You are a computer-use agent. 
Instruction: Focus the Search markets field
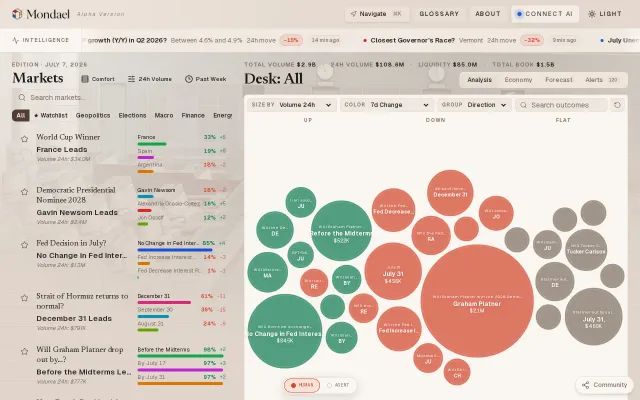click(x=122, y=98)
